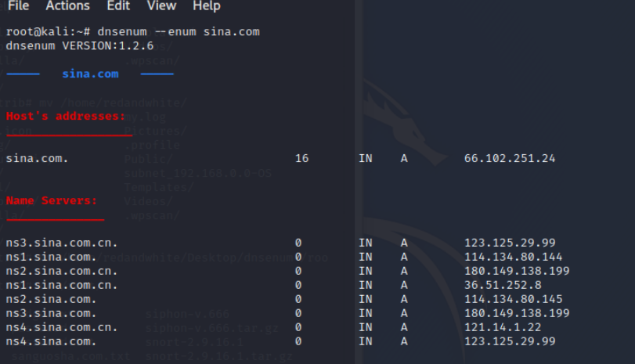Click the 'ns4.sina.com.' name server

(x=51, y=341)
